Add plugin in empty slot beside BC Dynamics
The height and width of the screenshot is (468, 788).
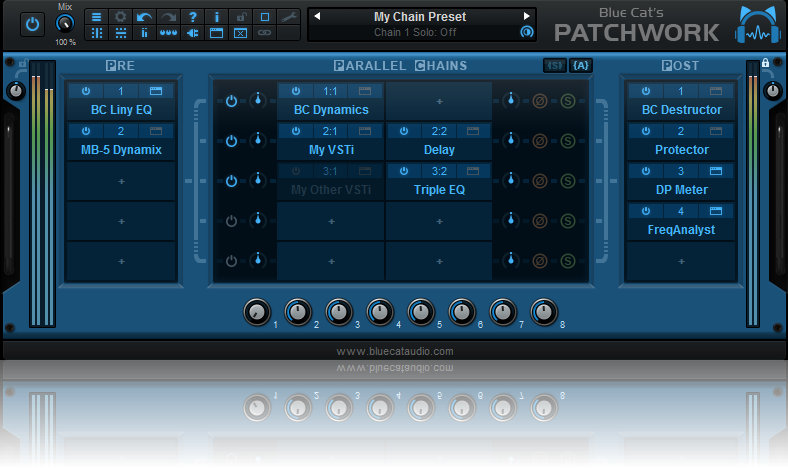pos(439,101)
